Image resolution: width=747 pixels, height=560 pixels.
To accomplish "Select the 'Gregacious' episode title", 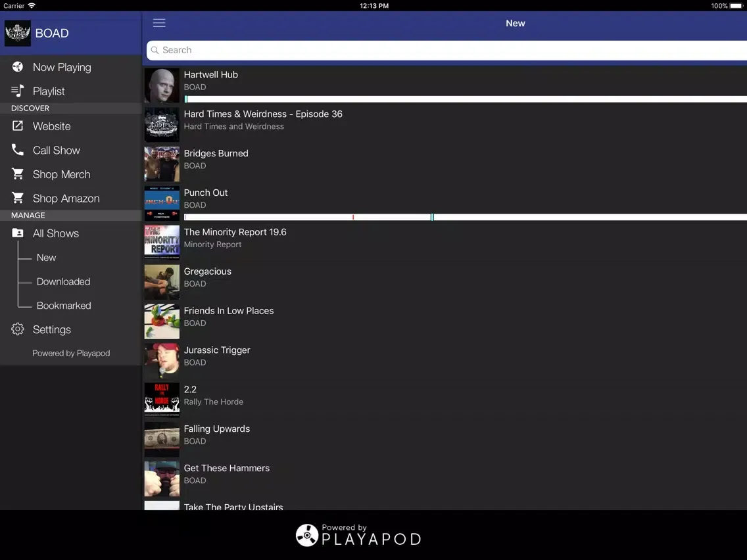I will point(207,271).
